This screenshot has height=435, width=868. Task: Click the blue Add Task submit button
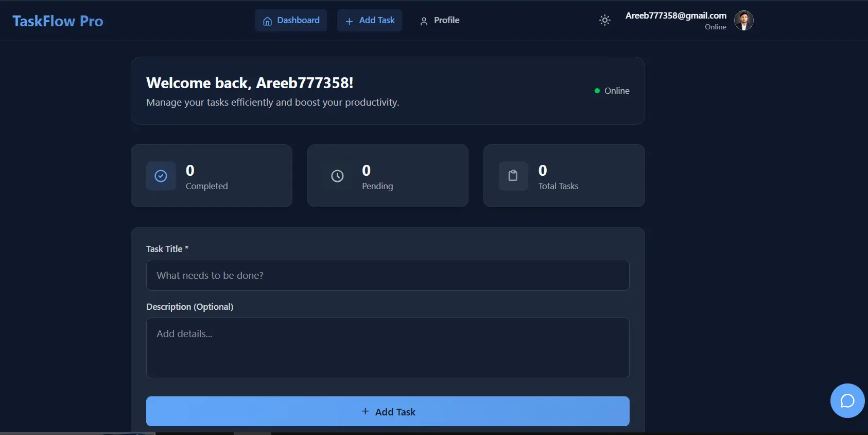pyautogui.click(x=388, y=411)
